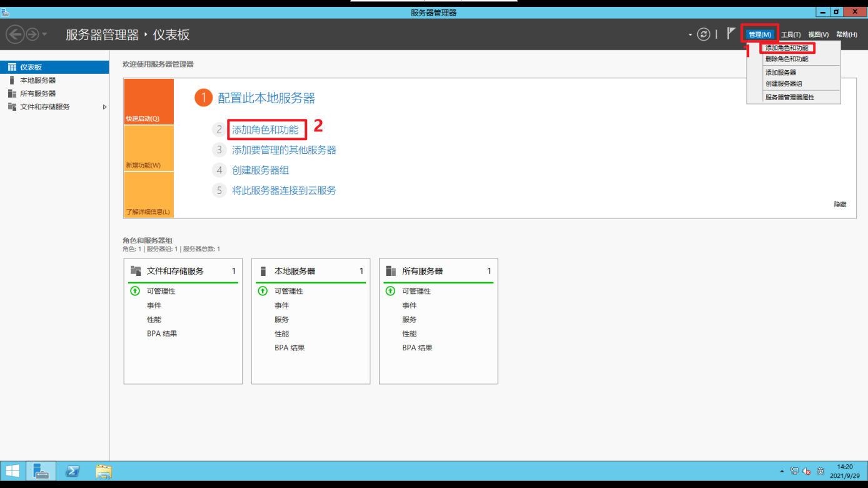Open File Explorer from the taskbar
Viewport: 868px width, 488px height.
pos(104,471)
